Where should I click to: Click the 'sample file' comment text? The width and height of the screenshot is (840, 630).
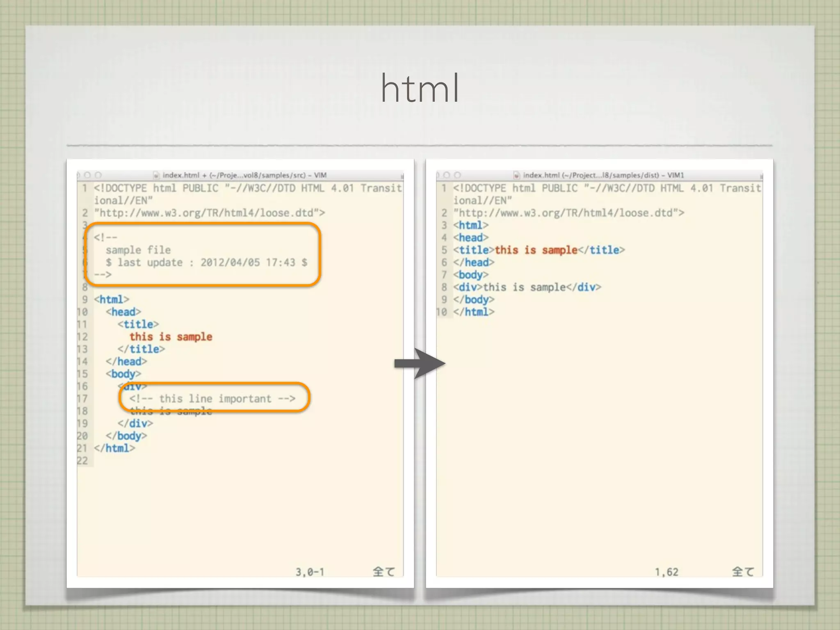[x=138, y=250]
